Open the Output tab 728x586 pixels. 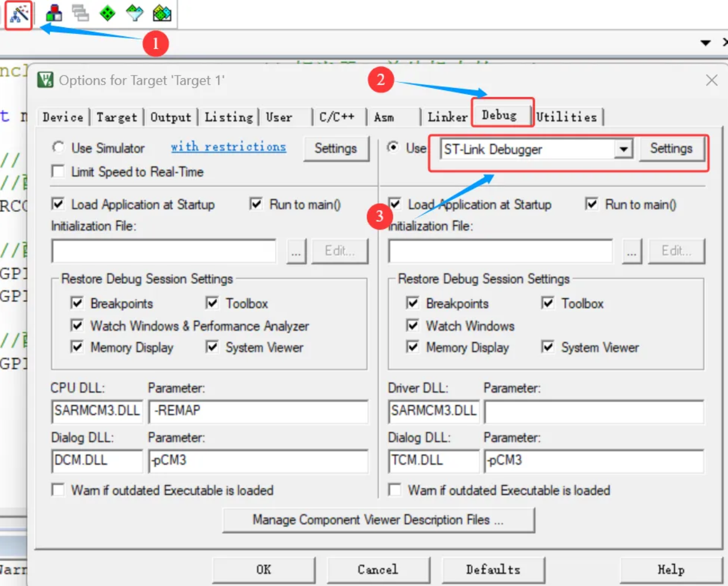coord(170,117)
